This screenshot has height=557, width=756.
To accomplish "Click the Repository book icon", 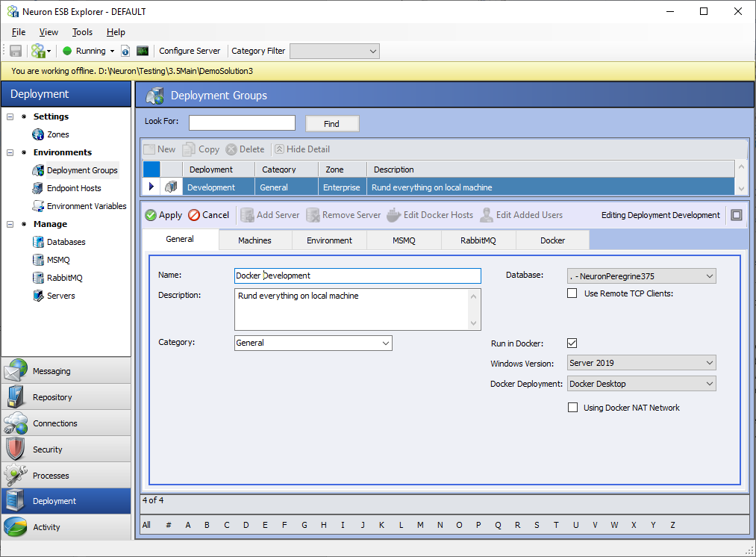I will 16,397.
